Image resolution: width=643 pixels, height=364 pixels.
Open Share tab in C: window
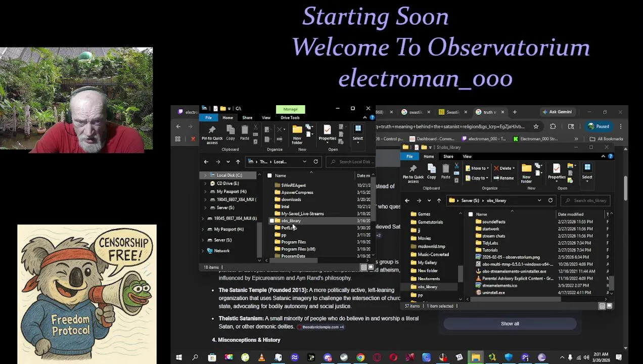pos(247,118)
